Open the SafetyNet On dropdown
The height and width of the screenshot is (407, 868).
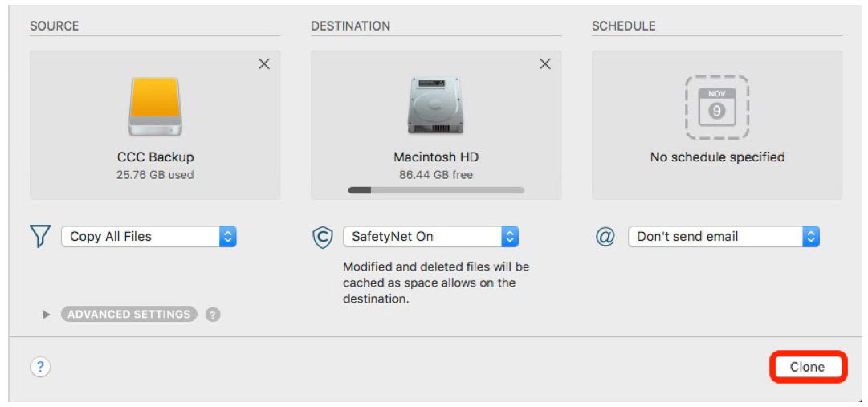430,237
